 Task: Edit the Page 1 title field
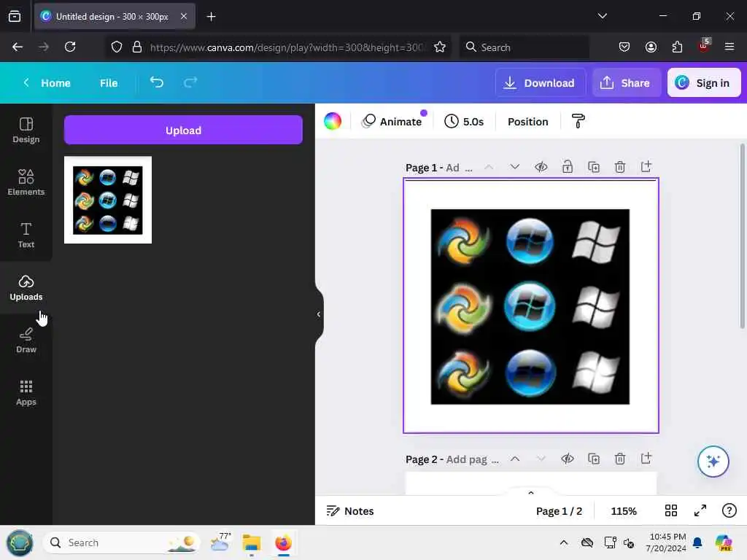coord(460,168)
